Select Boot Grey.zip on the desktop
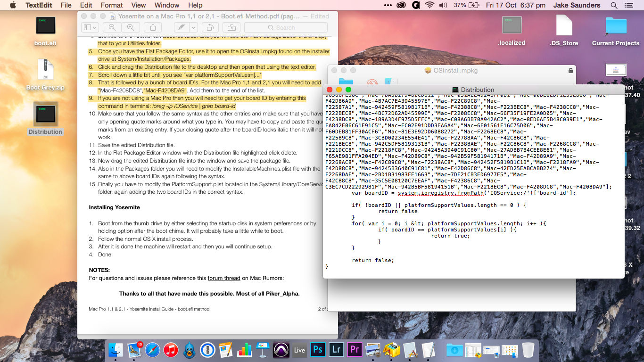The image size is (644, 362). pyautogui.click(x=45, y=75)
